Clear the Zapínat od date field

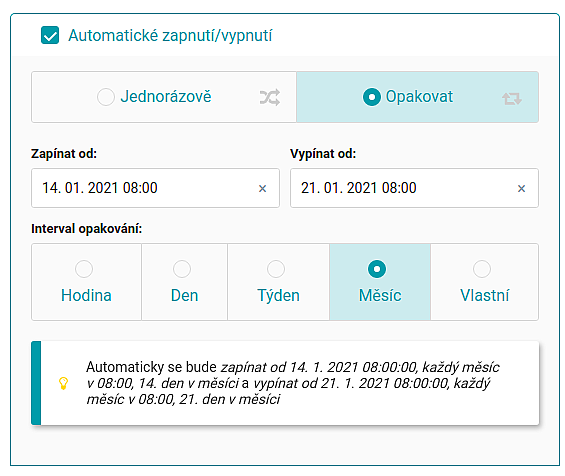click(262, 188)
